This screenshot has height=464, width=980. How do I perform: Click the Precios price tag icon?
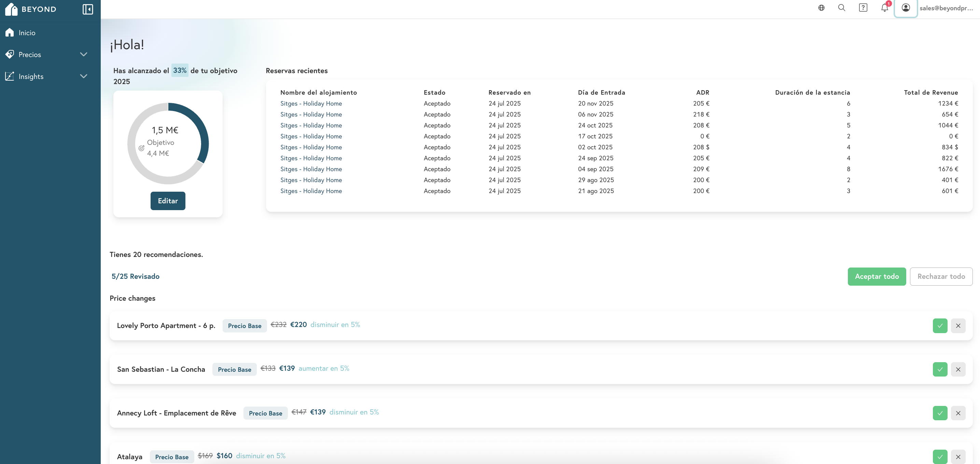[10, 54]
